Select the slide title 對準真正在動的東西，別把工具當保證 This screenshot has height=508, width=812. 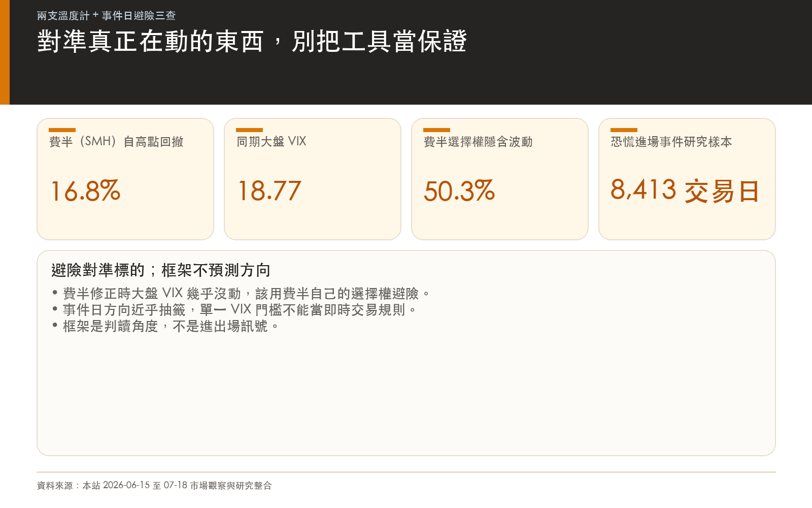click(252, 41)
